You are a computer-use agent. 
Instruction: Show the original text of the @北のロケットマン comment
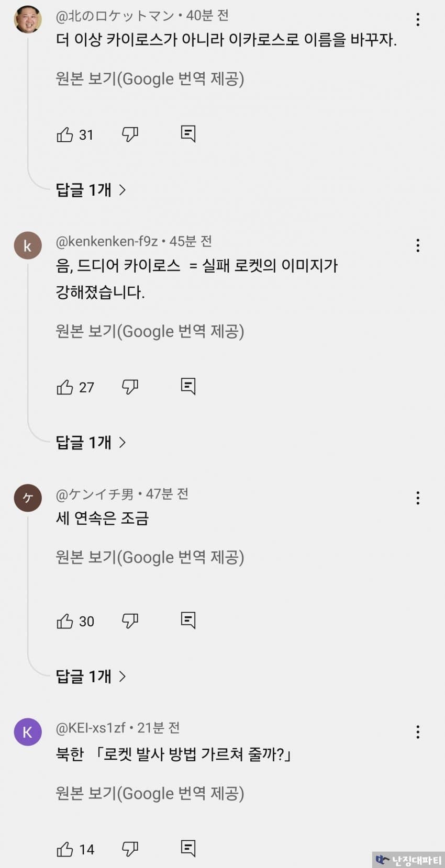tap(150, 79)
